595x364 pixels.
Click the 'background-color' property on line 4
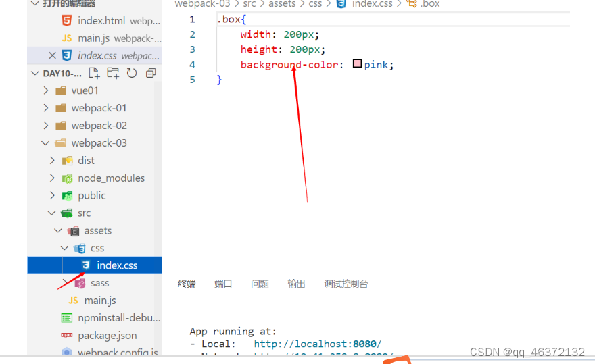(x=289, y=65)
